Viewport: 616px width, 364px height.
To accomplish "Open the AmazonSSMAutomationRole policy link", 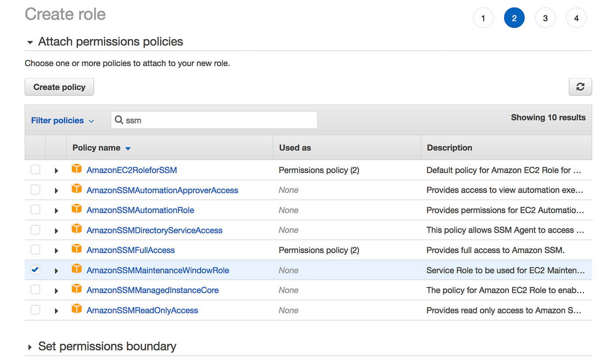I will 140,210.
